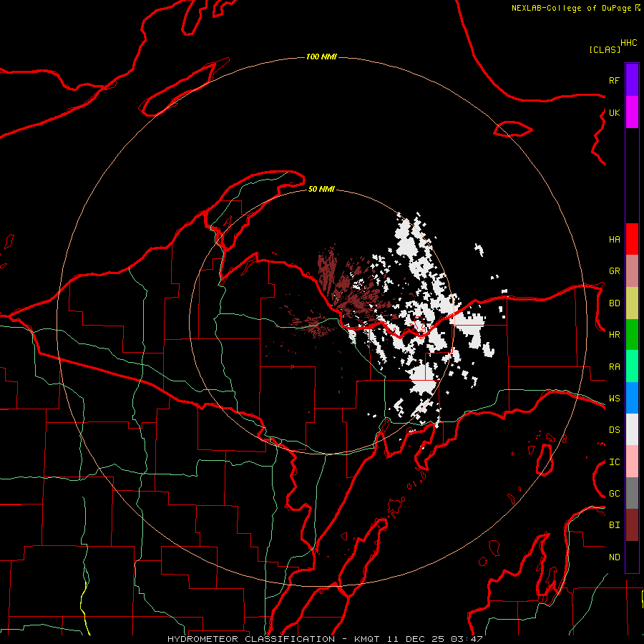Click the RA legend label
Viewport: 644px width, 644px height.
click(x=614, y=367)
